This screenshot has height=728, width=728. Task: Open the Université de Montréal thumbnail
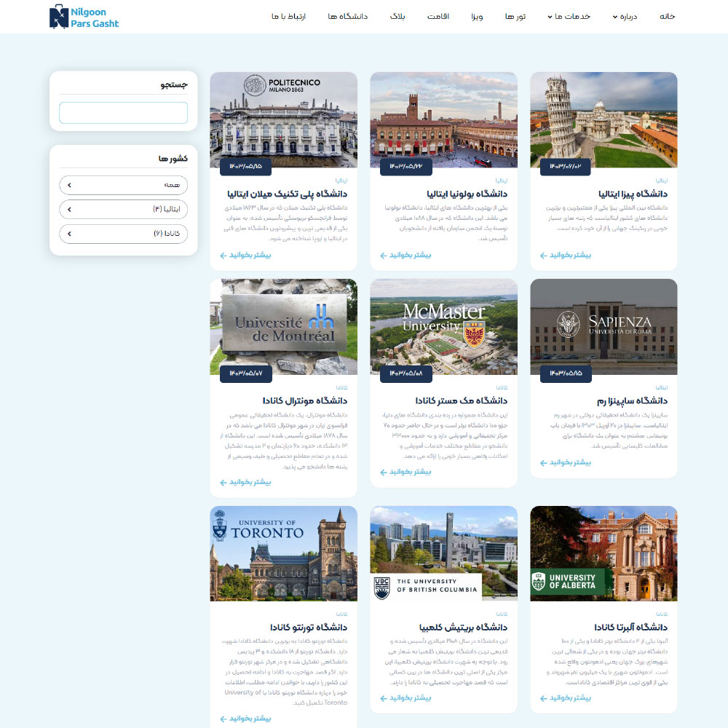(x=284, y=327)
